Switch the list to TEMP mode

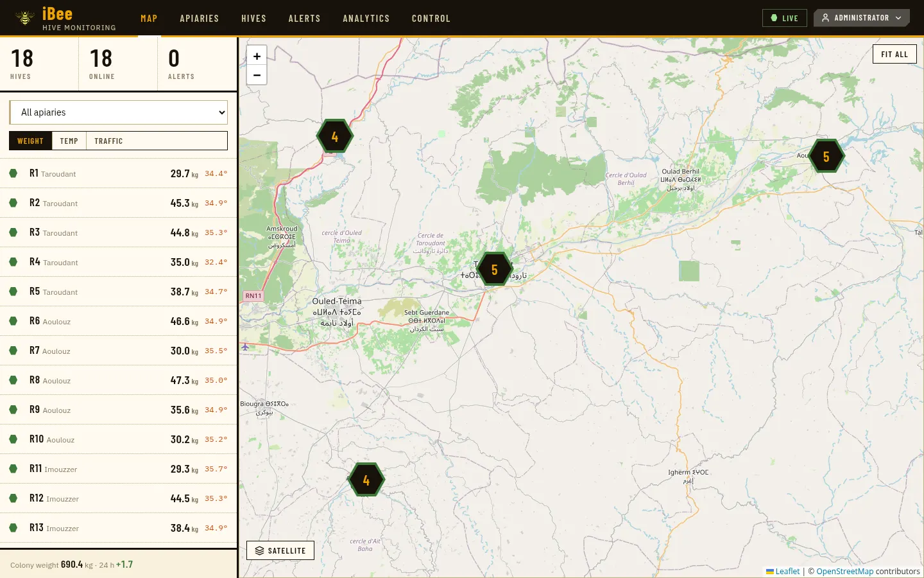coord(69,141)
